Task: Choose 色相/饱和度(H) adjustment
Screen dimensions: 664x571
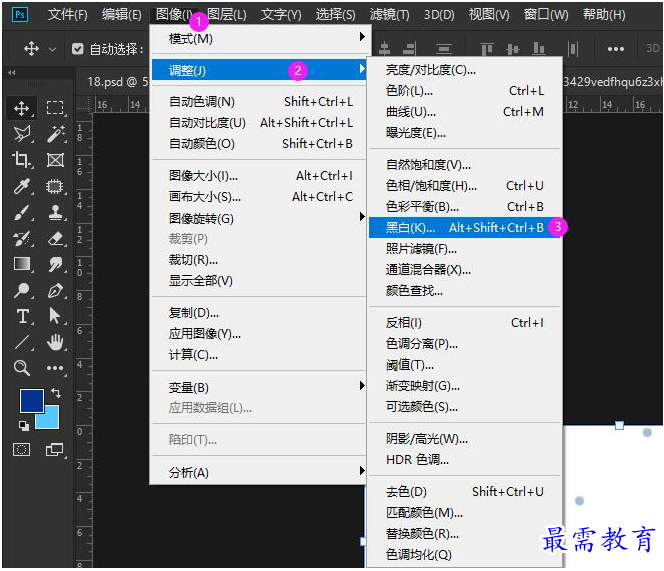Action: pyautogui.click(x=465, y=185)
